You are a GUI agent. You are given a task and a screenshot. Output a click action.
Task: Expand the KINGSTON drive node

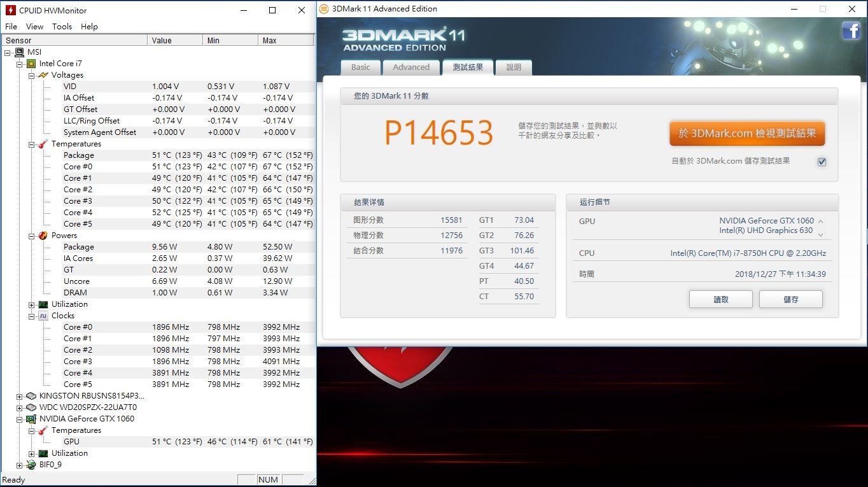pos(19,396)
